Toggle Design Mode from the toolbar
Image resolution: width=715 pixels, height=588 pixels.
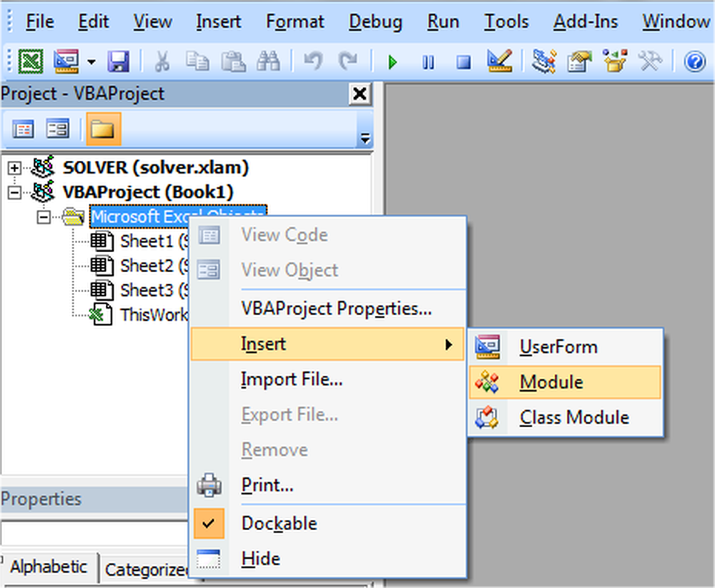pyautogui.click(x=498, y=62)
